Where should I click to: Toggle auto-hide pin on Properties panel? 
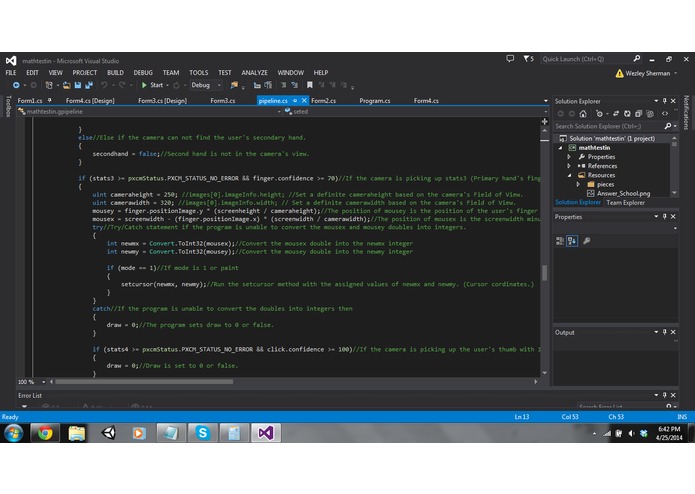tap(664, 217)
